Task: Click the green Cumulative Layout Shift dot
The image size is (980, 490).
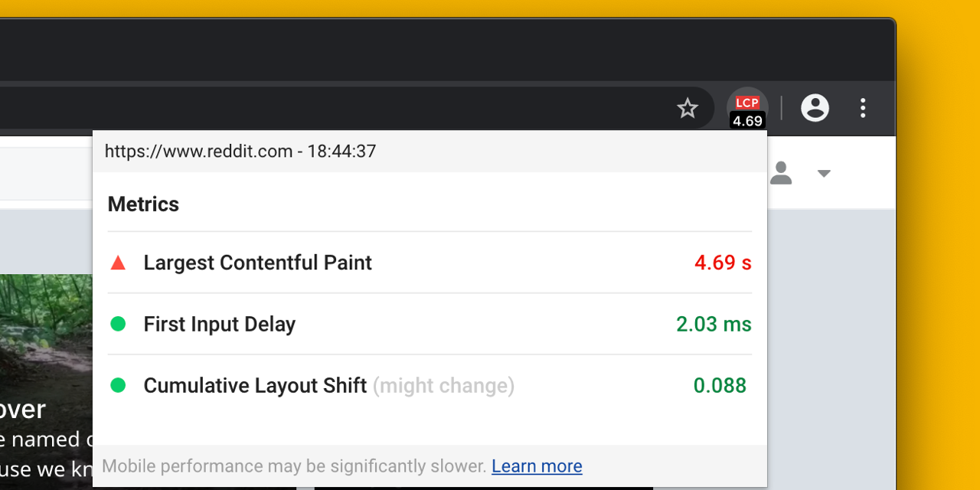Action: click(118, 386)
